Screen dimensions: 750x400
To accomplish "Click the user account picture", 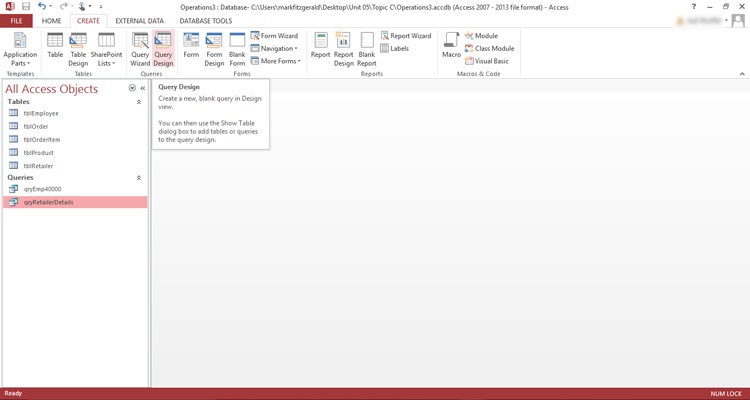I will [x=739, y=21].
